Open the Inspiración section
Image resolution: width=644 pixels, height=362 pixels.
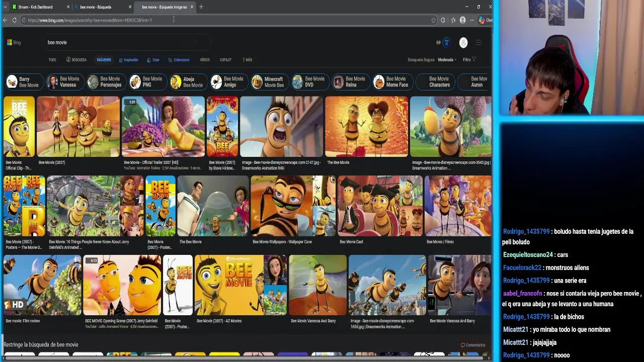[128, 60]
